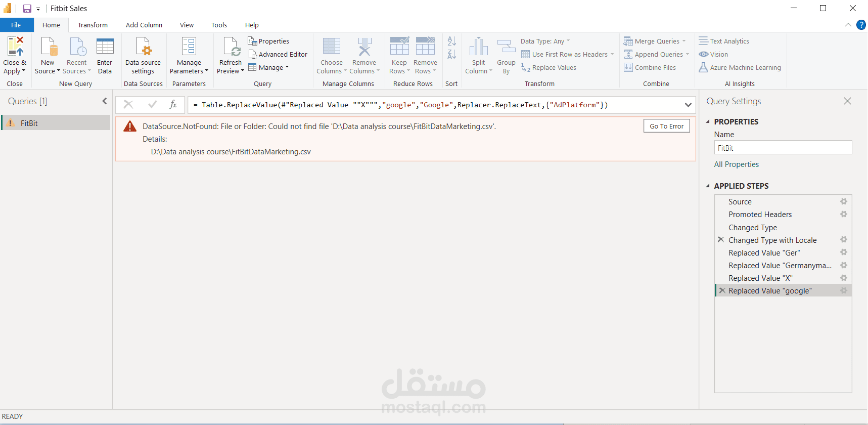
Task: Delete the Changed Type with Locale step
Action: tap(721, 239)
